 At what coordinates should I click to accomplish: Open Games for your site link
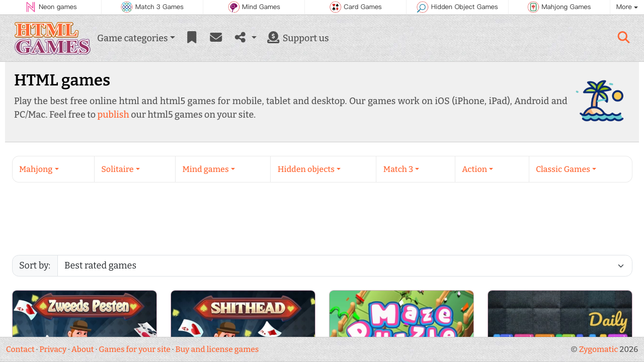click(134, 349)
